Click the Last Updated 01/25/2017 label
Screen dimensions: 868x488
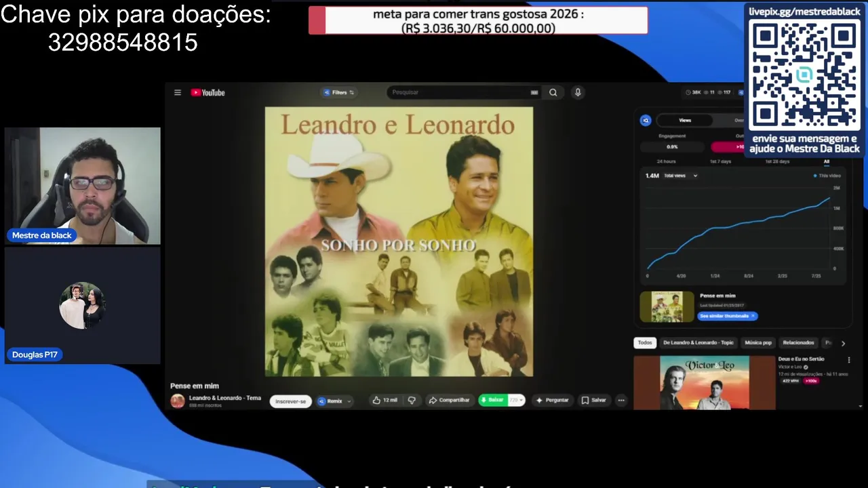[722, 306]
